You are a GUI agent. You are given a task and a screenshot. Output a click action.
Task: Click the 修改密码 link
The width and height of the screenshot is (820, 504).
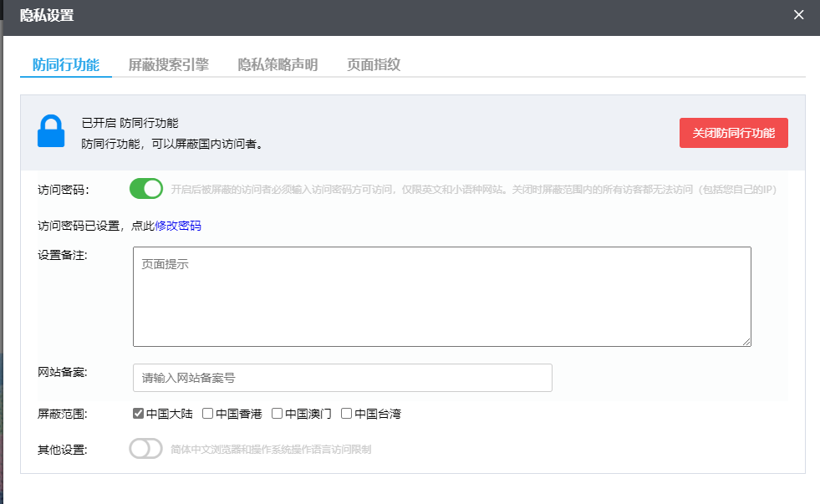pos(178,226)
